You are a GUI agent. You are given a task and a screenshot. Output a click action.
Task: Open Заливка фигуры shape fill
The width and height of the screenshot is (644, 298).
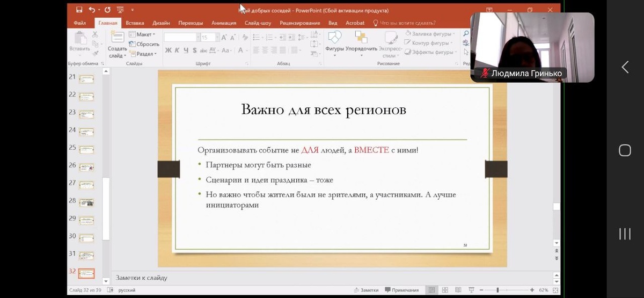click(429, 34)
